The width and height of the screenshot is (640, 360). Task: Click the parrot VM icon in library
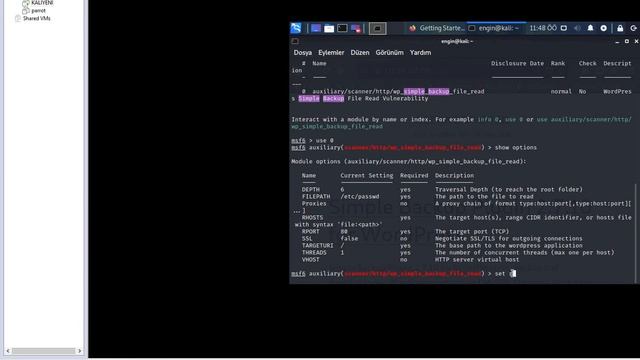pyautogui.click(x=26, y=11)
